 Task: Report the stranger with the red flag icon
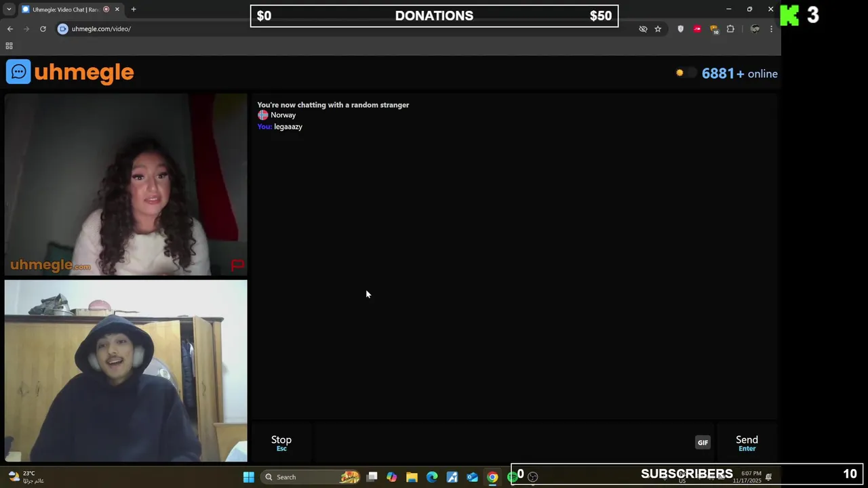237,265
